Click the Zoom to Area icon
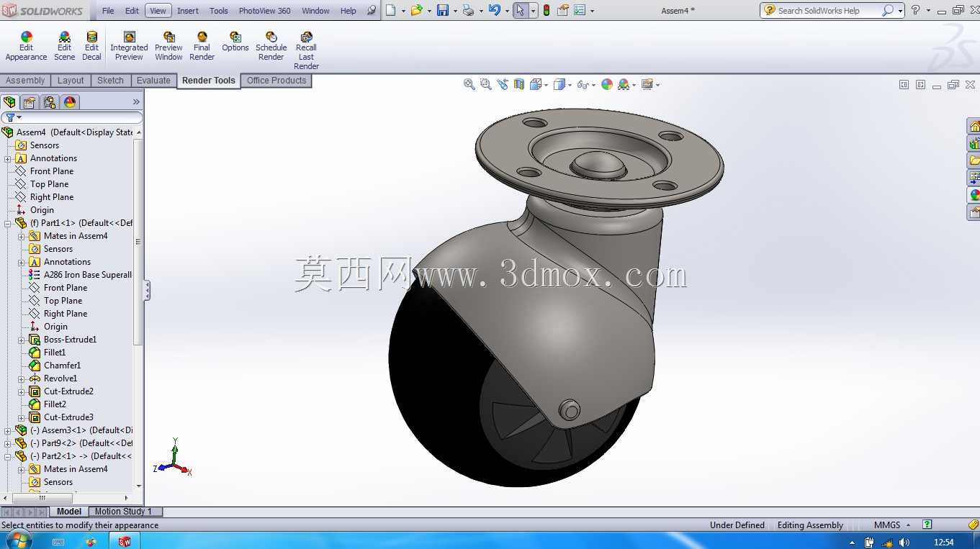 click(486, 84)
